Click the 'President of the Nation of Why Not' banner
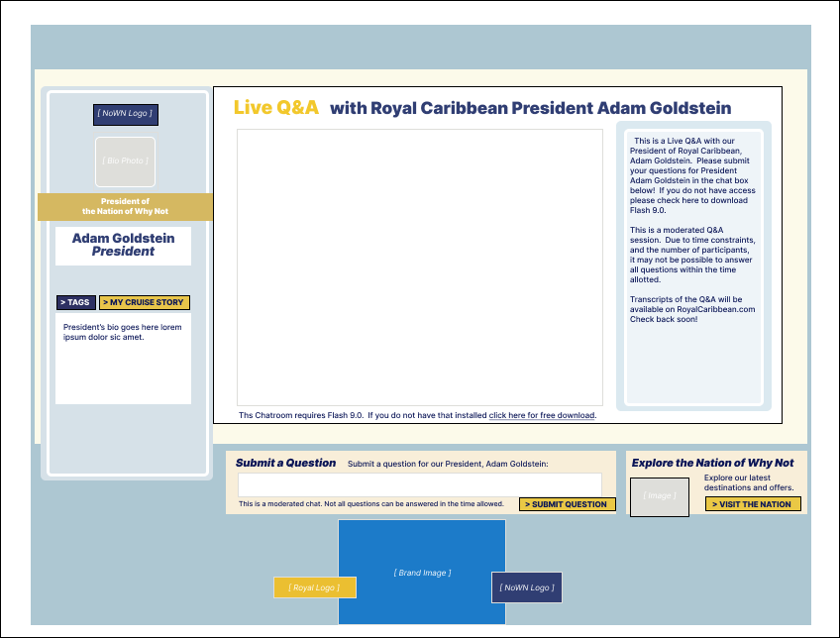This screenshot has width=840, height=638. pyautogui.click(x=125, y=207)
